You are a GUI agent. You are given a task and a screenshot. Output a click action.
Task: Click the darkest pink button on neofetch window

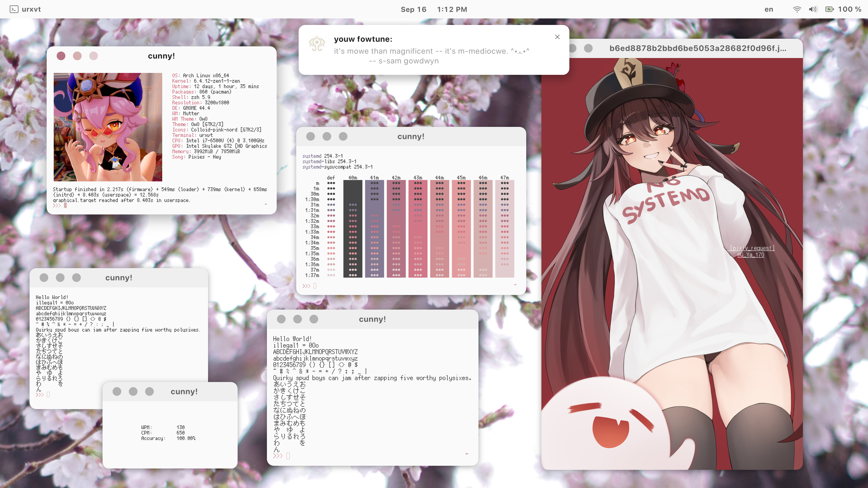61,56
